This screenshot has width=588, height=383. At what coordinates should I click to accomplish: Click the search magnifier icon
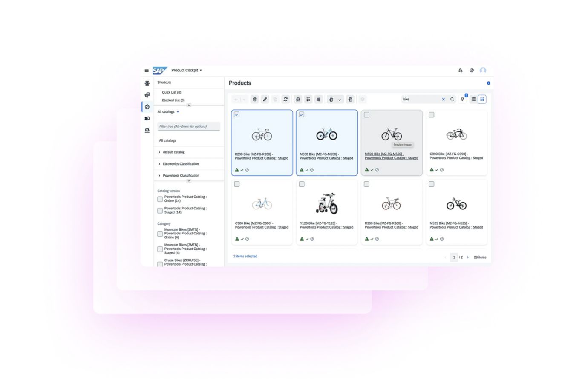(452, 99)
